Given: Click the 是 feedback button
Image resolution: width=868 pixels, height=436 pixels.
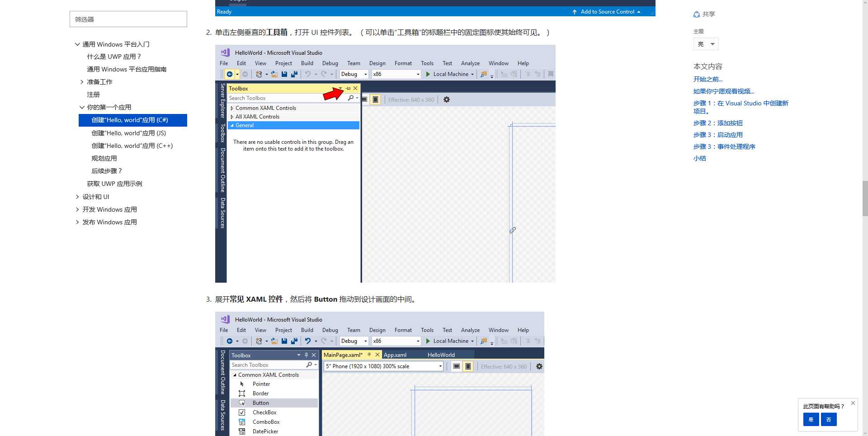Looking at the screenshot, I should click(x=811, y=419).
